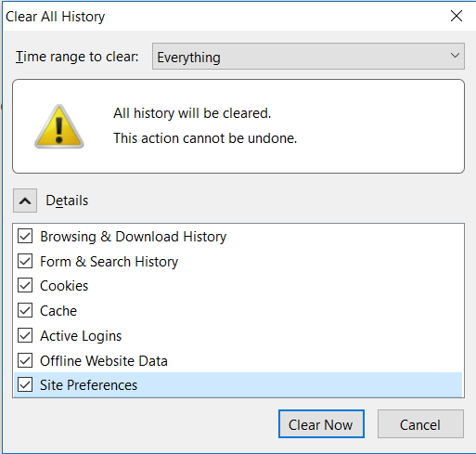Image resolution: width=476 pixels, height=454 pixels.
Task: Disable the Active Logins checkbox
Action: (25, 335)
